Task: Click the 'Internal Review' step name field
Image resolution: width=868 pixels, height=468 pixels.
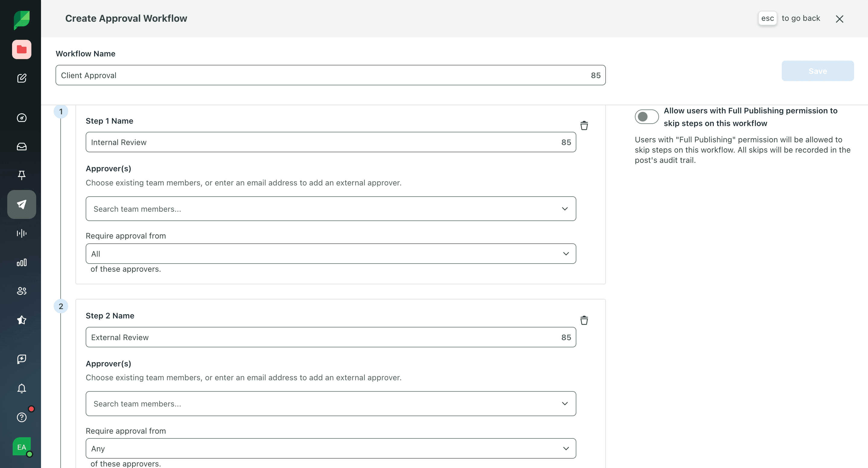Action: 331,142
